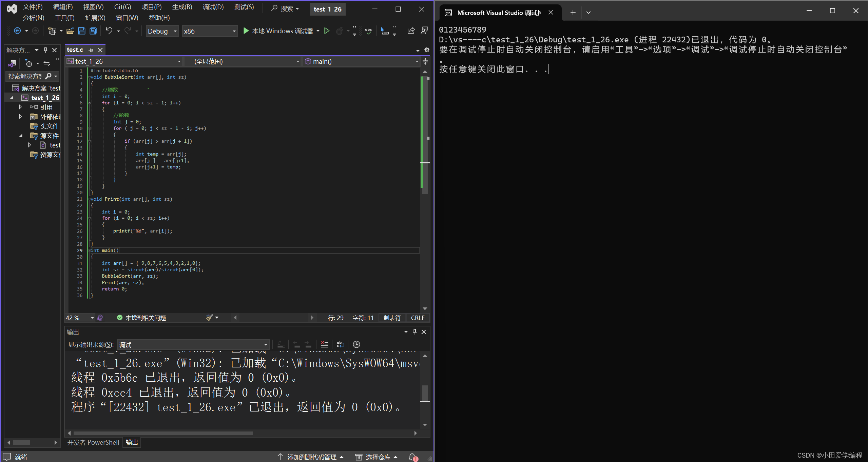This screenshot has height=462, width=868.
Task: Open editor settings gear icon
Action: (x=427, y=50)
